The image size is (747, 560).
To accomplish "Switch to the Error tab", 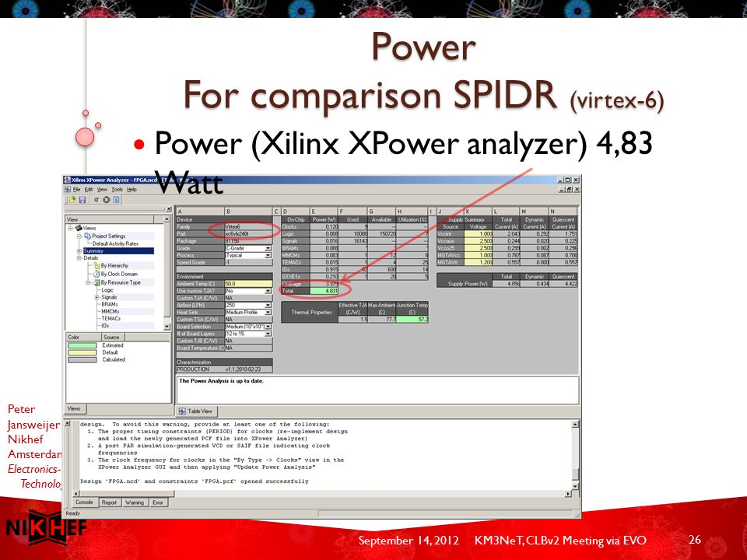I will pos(158,502).
